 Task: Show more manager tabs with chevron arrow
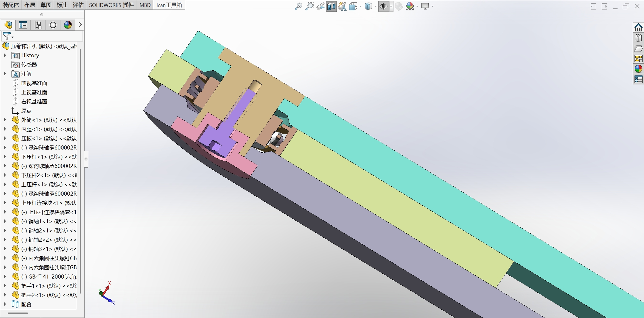80,25
